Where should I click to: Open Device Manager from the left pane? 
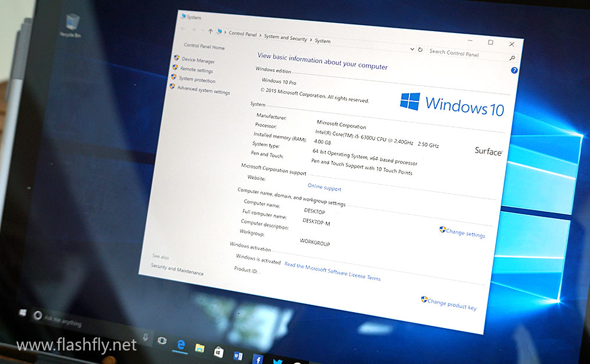pyautogui.click(x=198, y=61)
